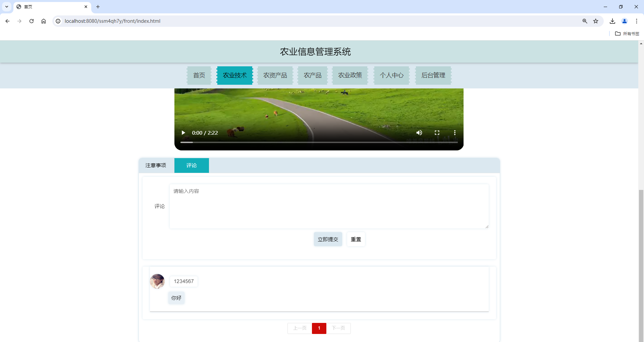Click 下一页 to go to next page

(339, 328)
